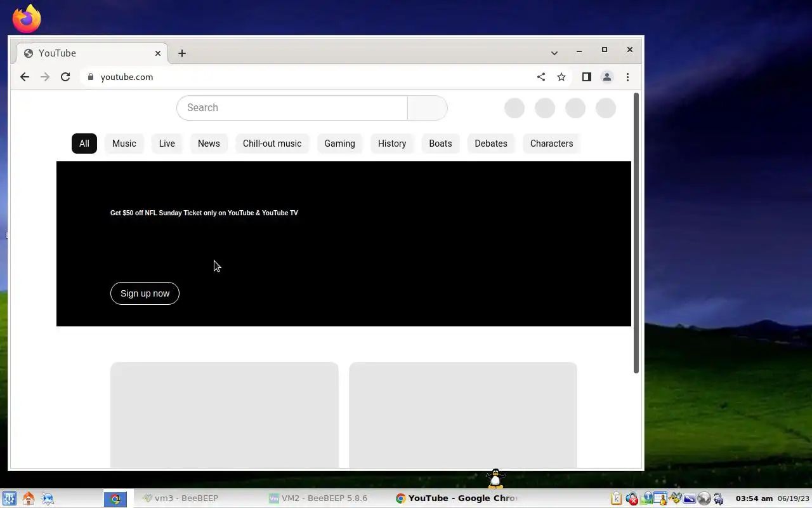Click the browser forward arrow
The image size is (812, 508).
[x=45, y=77]
